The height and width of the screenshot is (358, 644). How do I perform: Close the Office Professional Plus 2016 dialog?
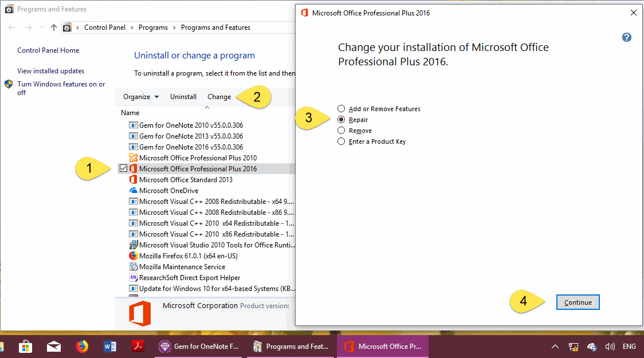point(633,13)
